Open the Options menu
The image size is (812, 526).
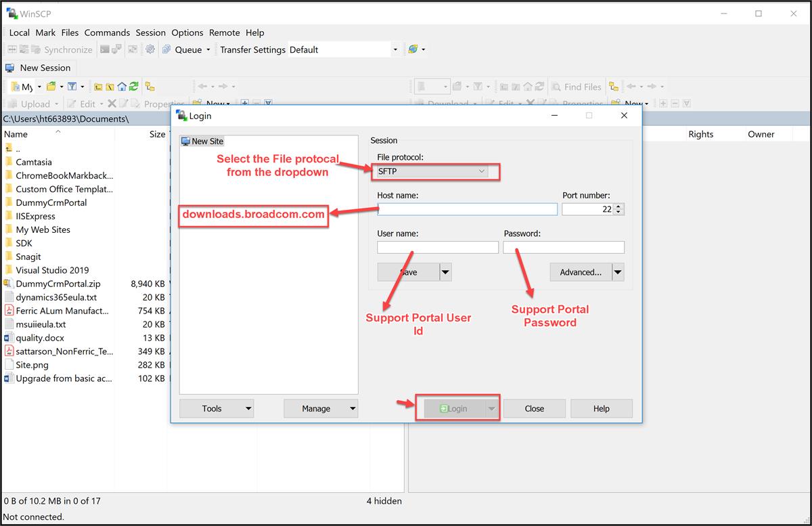tap(187, 32)
